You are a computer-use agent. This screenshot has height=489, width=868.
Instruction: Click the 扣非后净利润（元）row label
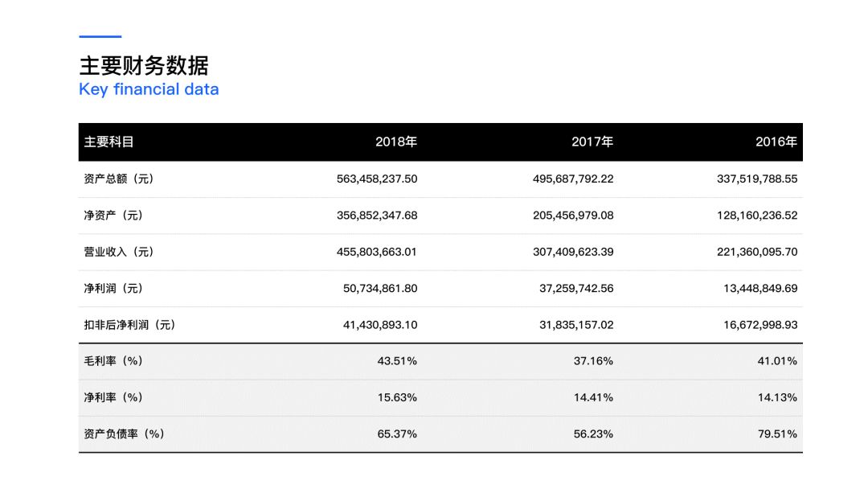[129, 325]
